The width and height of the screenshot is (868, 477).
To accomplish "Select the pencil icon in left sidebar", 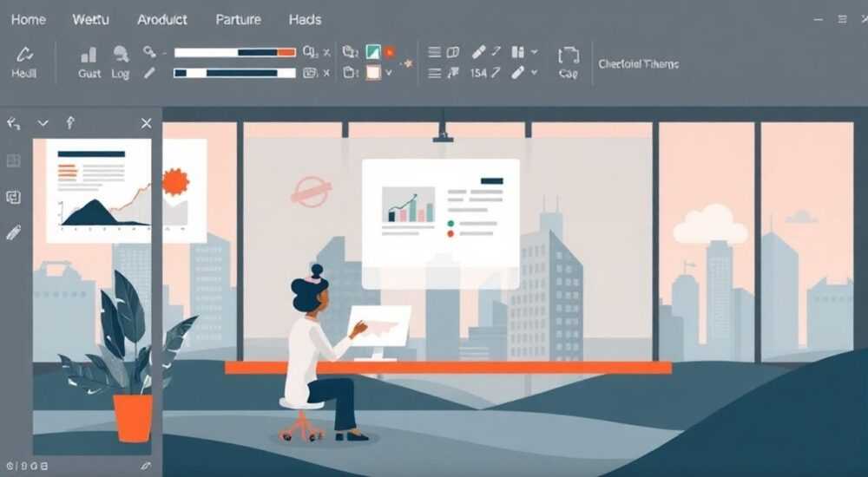I will pos(13,232).
